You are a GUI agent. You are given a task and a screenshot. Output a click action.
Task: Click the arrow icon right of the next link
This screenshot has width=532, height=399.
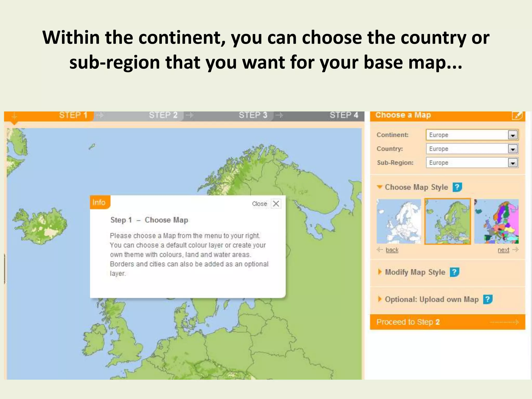coord(516,250)
